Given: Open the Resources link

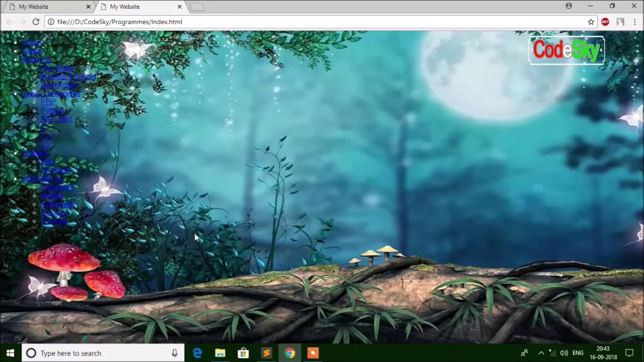Looking at the screenshot, I should tap(59, 85).
